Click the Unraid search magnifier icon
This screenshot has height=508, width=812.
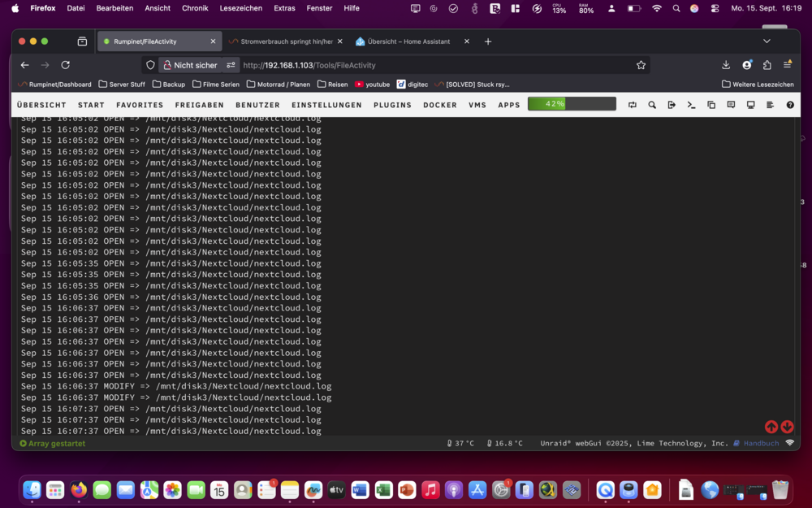tap(652, 105)
